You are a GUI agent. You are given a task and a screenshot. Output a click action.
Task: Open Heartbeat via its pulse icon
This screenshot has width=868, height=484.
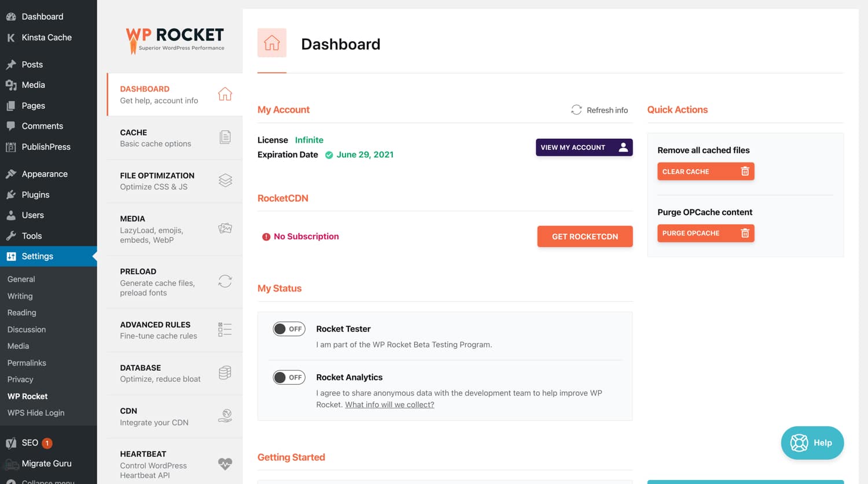pyautogui.click(x=225, y=463)
